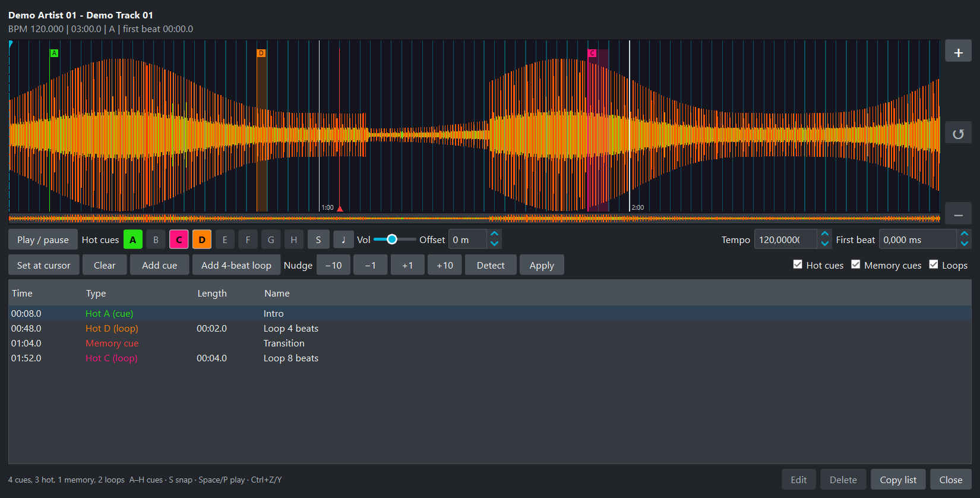The height and width of the screenshot is (498, 980).
Task: Disable Hot cues checkbox
Action: (x=798, y=264)
